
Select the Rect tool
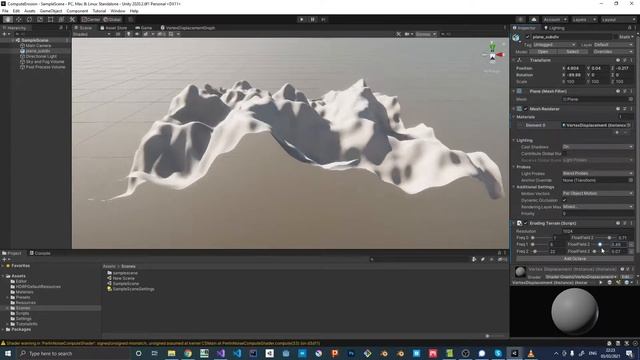tap(51, 19)
